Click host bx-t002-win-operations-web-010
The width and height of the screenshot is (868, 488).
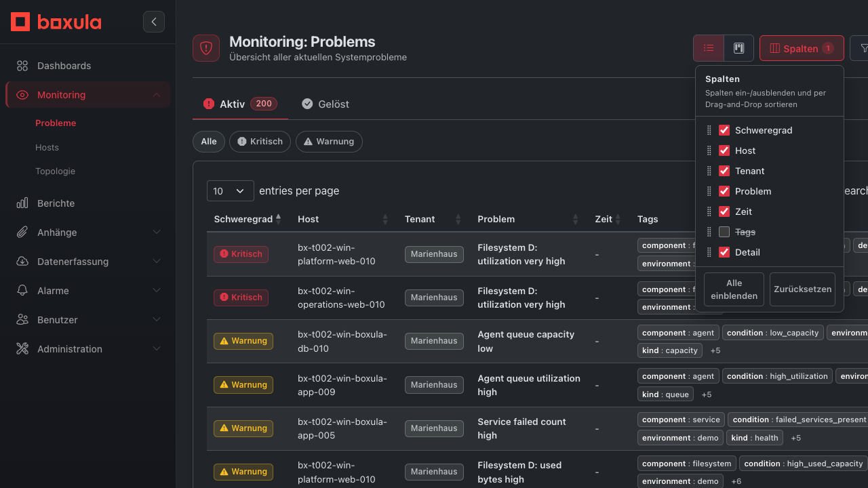pos(341,298)
